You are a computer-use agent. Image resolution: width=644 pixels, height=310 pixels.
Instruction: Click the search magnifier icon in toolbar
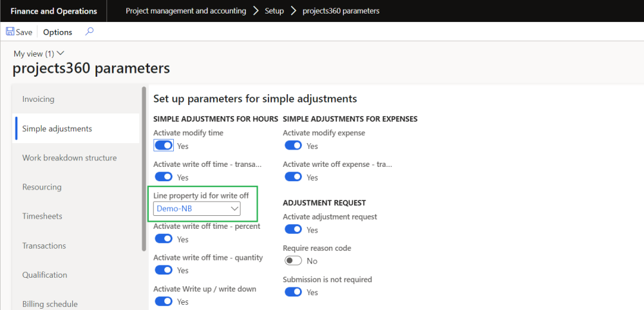pos(90,32)
